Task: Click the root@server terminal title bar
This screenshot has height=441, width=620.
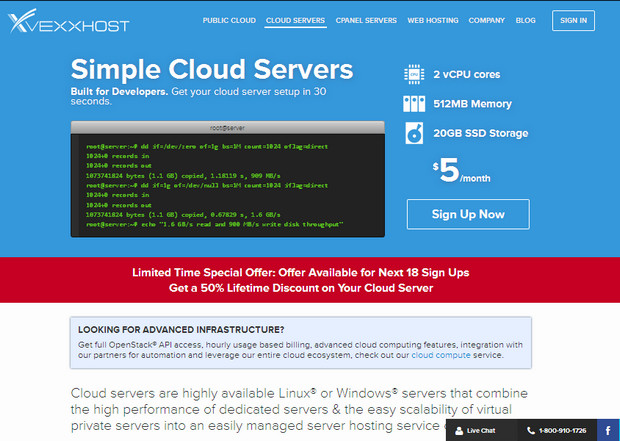Action: pyautogui.click(x=227, y=128)
